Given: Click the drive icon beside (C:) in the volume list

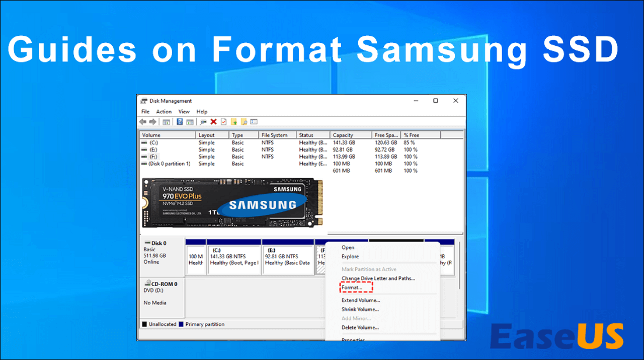Looking at the screenshot, I should [x=144, y=143].
